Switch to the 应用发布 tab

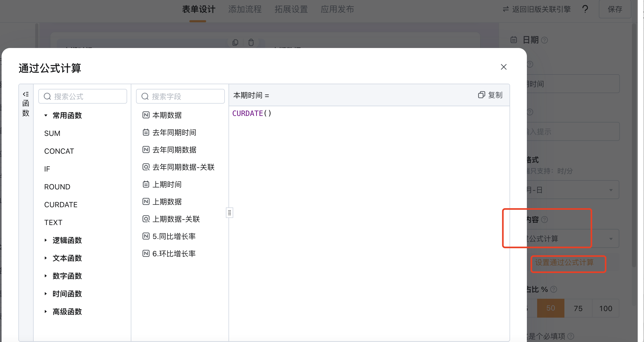(x=337, y=9)
